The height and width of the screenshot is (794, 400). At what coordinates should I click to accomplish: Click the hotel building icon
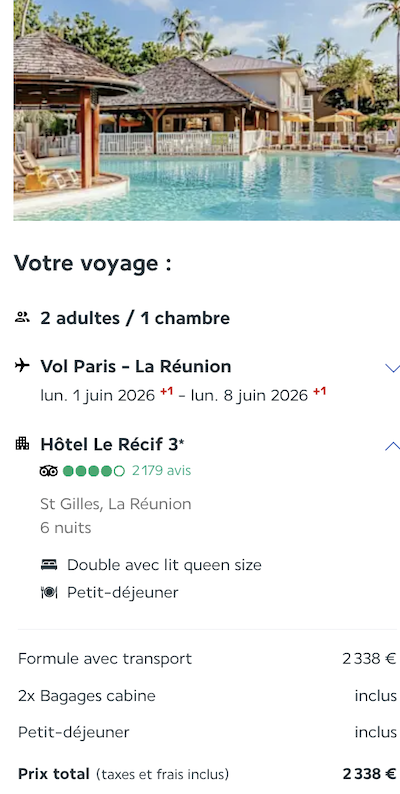[22, 444]
